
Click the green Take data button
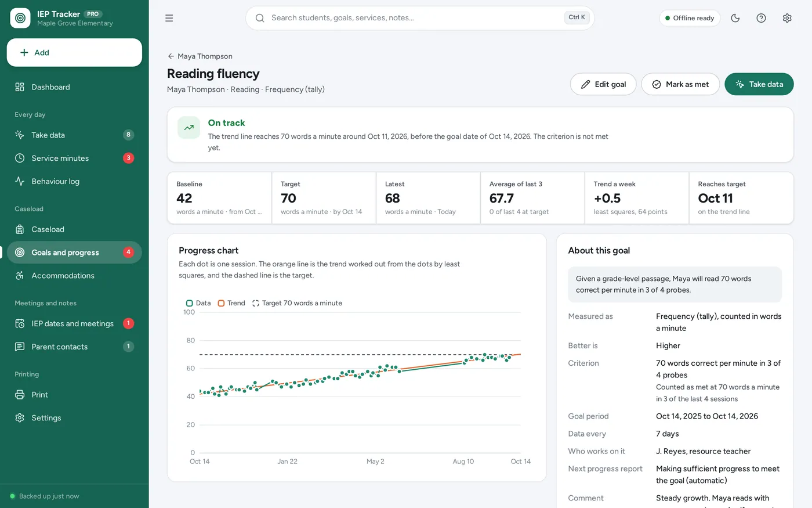[759, 84]
